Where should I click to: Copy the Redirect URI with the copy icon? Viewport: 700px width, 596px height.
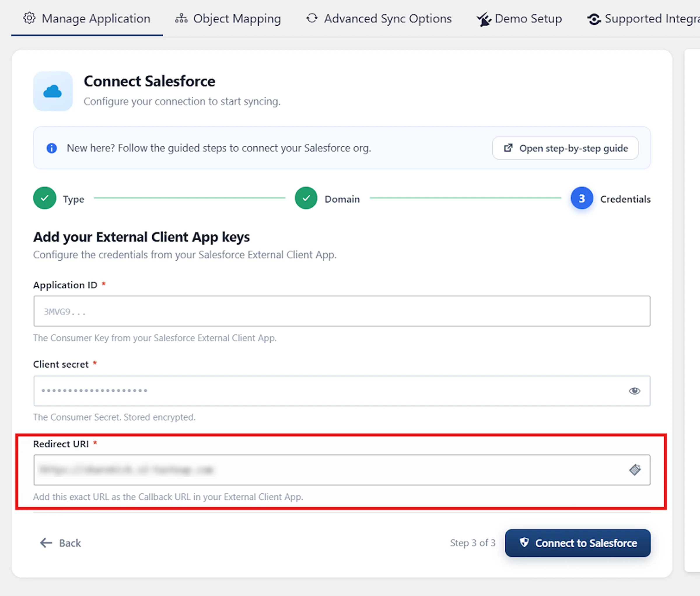pyautogui.click(x=635, y=470)
